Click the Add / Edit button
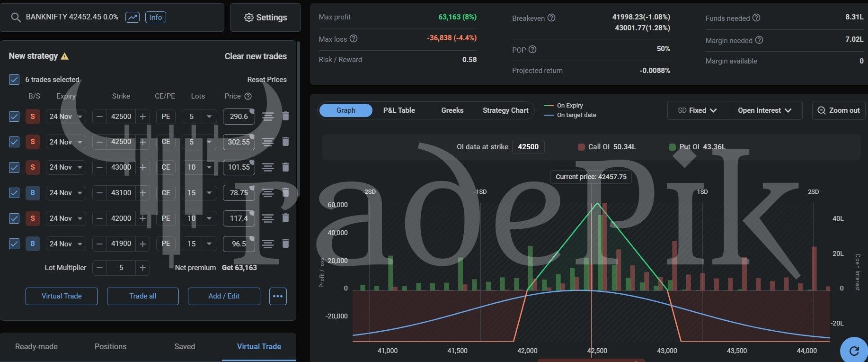 tap(224, 296)
